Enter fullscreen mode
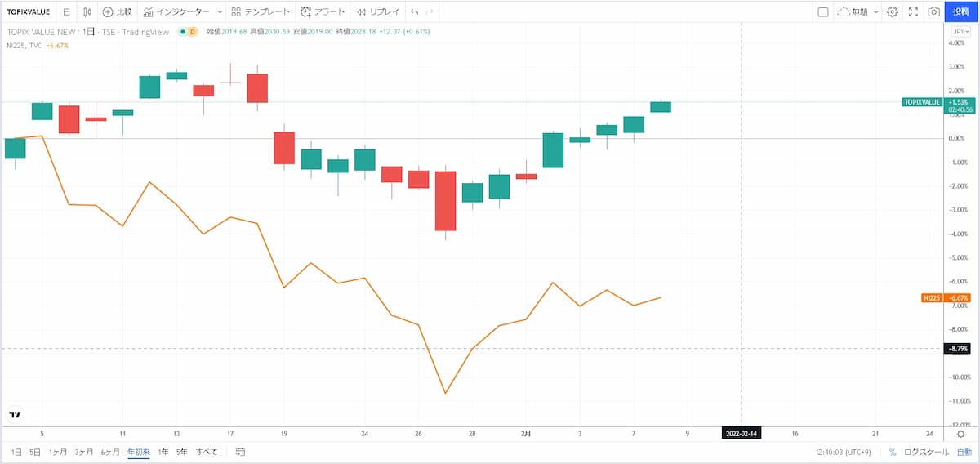This screenshot has height=464, width=980. click(x=913, y=12)
